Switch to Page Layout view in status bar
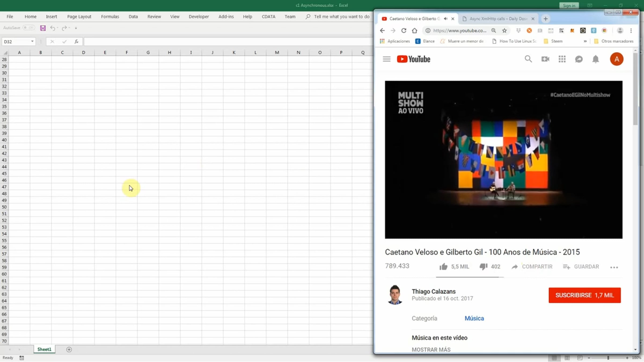The height and width of the screenshot is (362, 644). point(567,358)
